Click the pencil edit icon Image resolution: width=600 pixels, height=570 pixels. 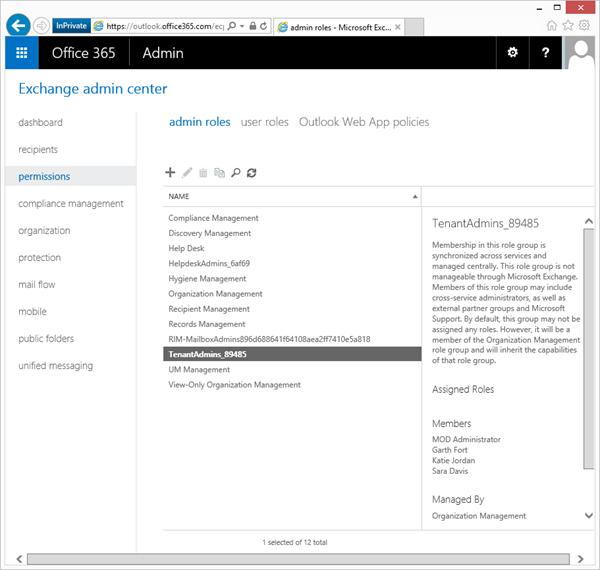tap(187, 173)
